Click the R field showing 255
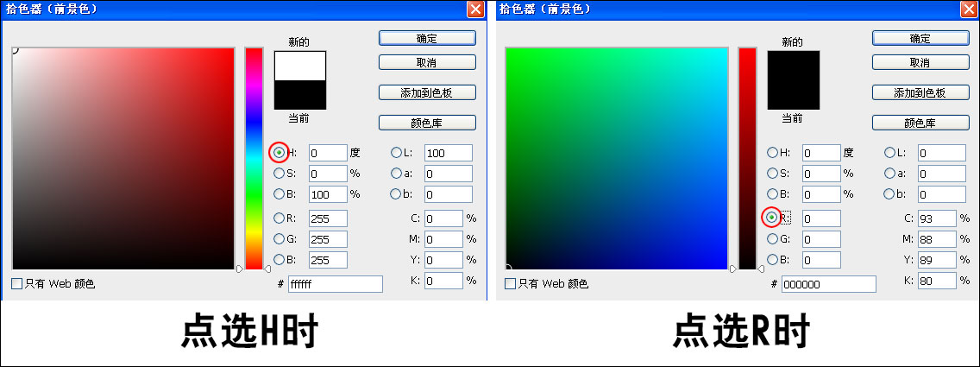Screen dimensions: 980x367 (x=328, y=218)
